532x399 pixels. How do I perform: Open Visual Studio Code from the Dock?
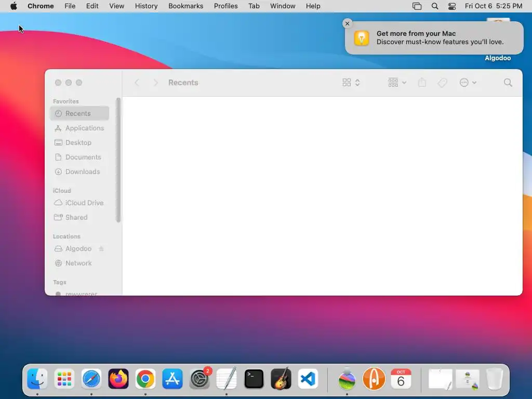click(x=308, y=379)
